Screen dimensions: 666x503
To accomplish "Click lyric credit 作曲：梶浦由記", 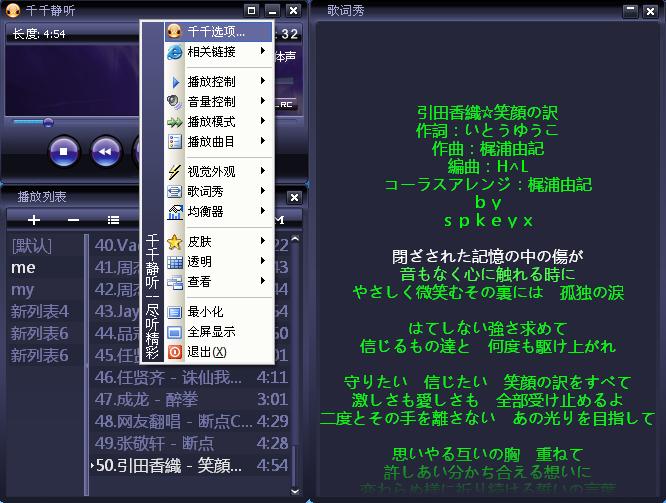I will click(487, 149).
